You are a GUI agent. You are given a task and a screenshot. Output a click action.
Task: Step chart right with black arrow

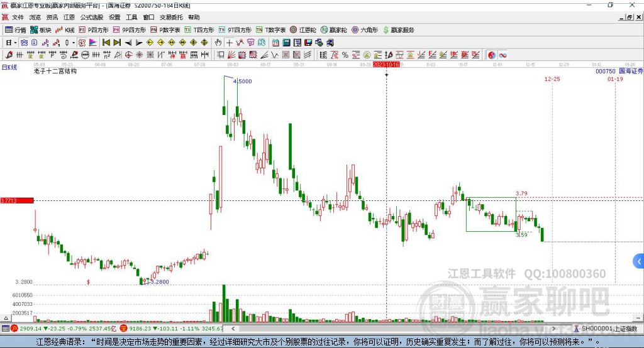pos(139,43)
